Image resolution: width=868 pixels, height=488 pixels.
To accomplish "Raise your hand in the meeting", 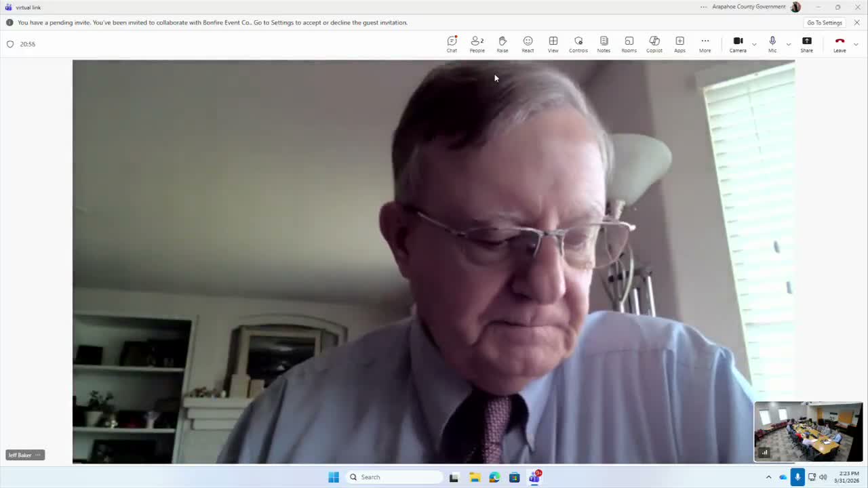I will pos(502,44).
